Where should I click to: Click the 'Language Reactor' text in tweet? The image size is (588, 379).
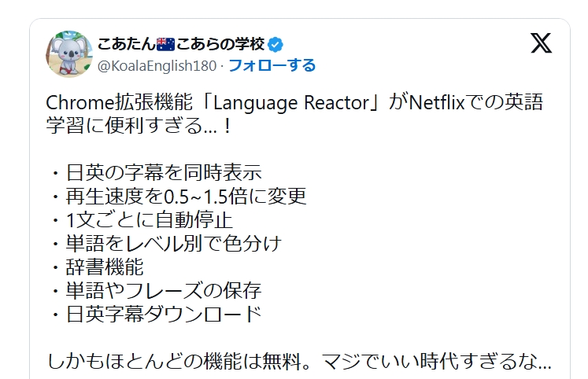pyautogui.click(x=291, y=103)
